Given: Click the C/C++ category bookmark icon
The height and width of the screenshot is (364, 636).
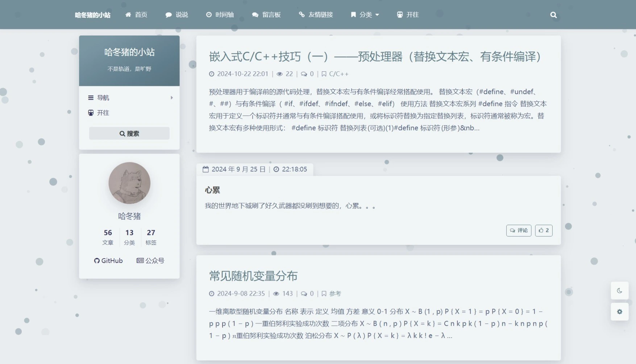Looking at the screenshot, I should (x=324, y=74).
